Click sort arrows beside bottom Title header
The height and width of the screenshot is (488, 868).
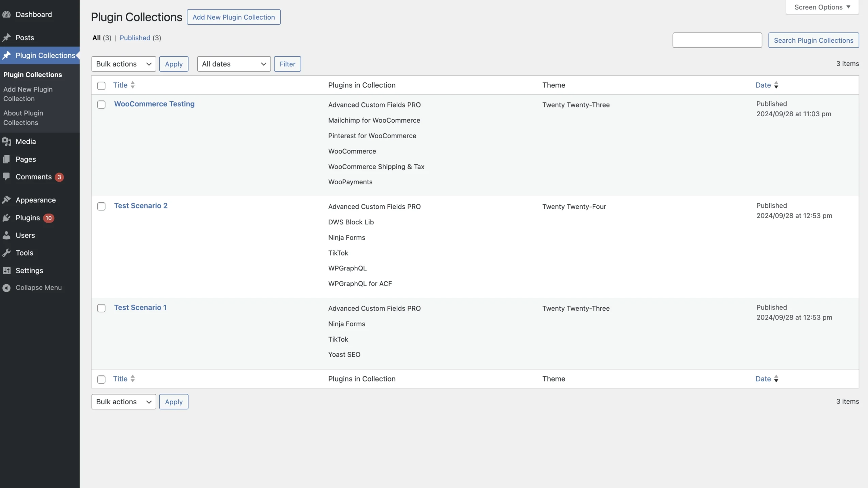[x=133, y=379]
